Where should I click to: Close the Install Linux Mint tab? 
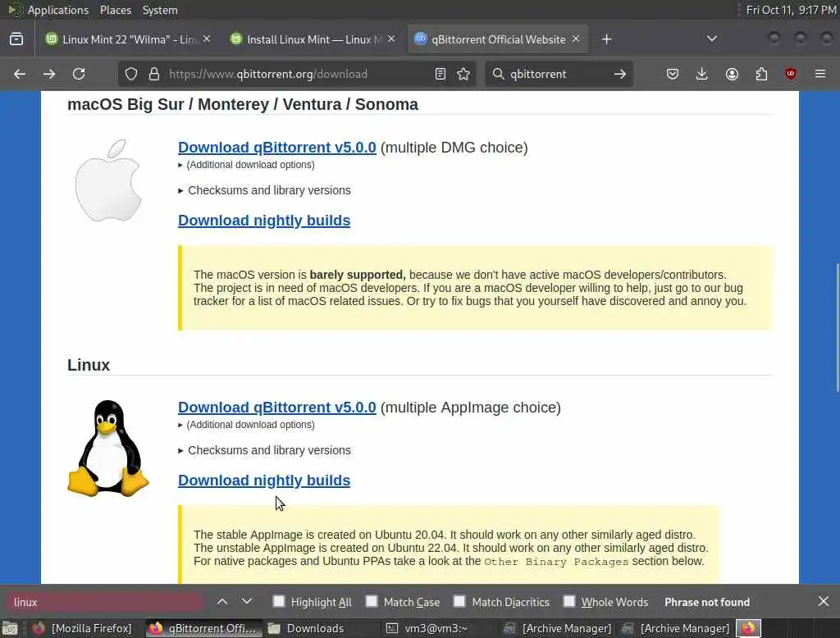[x=391, y=39]
